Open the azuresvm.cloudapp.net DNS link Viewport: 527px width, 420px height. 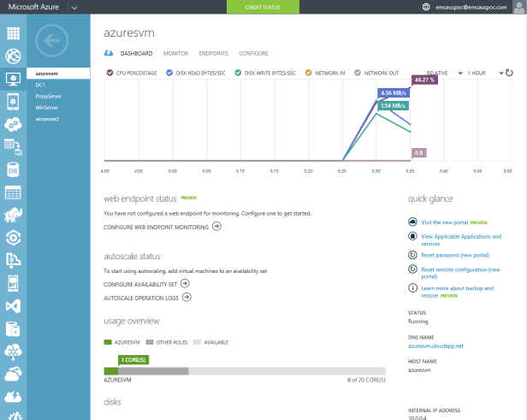(x=435, y=346)
